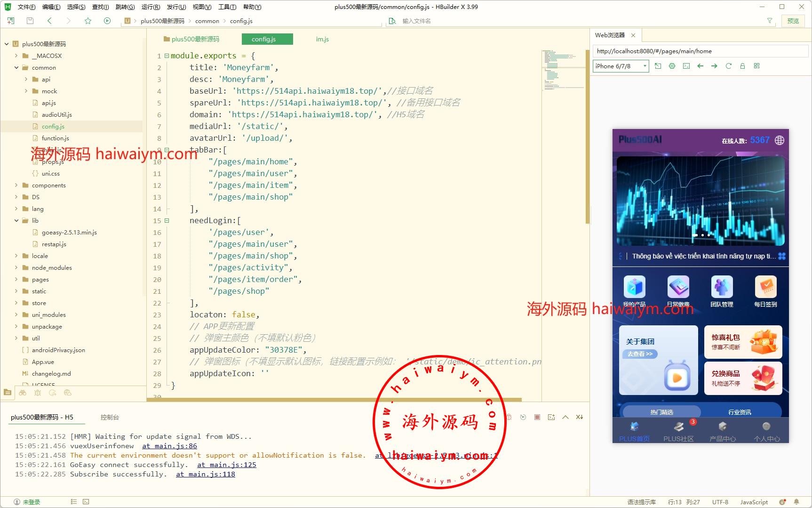812x508 pixels.
Task: Open the 运行(R) menu
Action: (151, 7)
